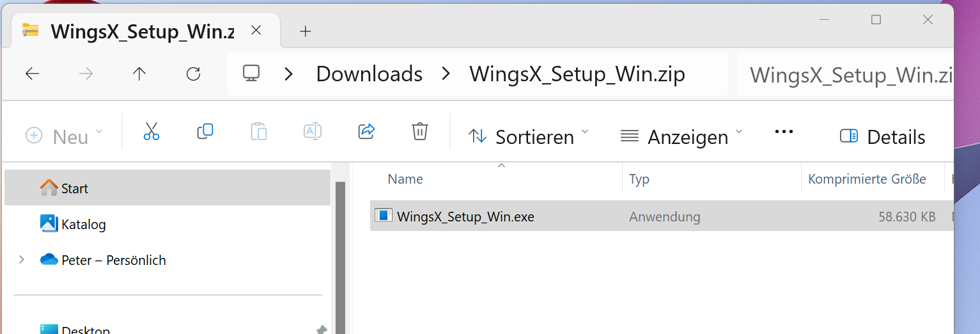Screen dimensions: 980x334
Task: Open the Anzeigen dropdown
Action: point(681,136)
